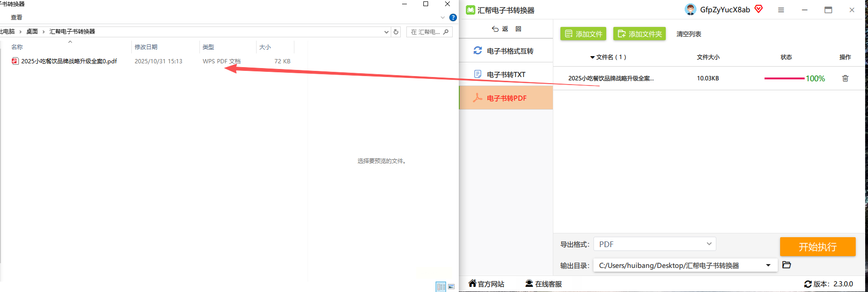Image resolution: width=868 pixels, height=292 pixels.
Task: Click the Explorer search input field
Action: (x=429, y=32)
